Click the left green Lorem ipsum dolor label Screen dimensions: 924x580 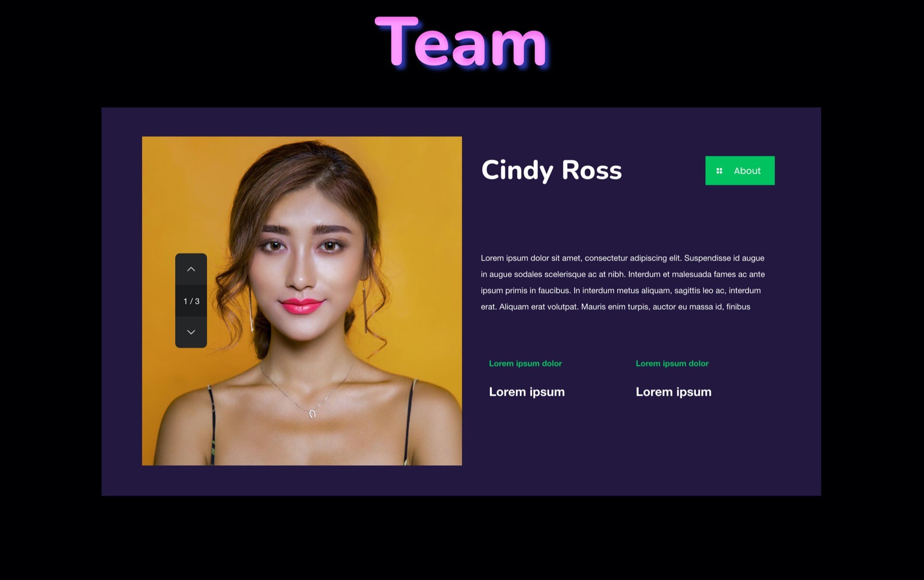tap(525, 364)
